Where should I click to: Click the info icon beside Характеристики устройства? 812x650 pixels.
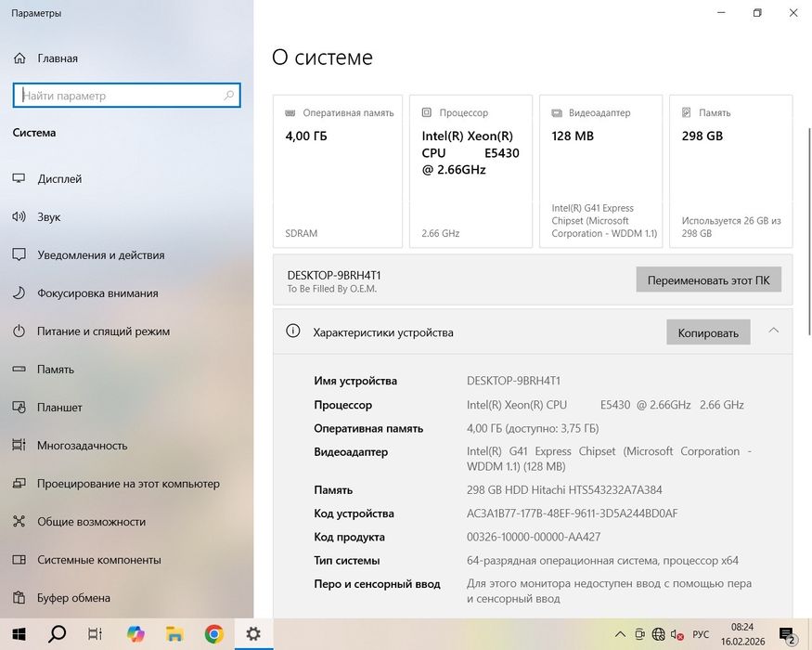click(293, 331)
